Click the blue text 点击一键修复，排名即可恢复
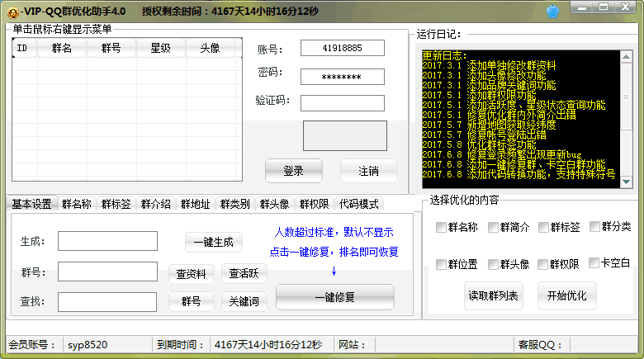Screen dimensions: 644x359 tap(334, 252)
